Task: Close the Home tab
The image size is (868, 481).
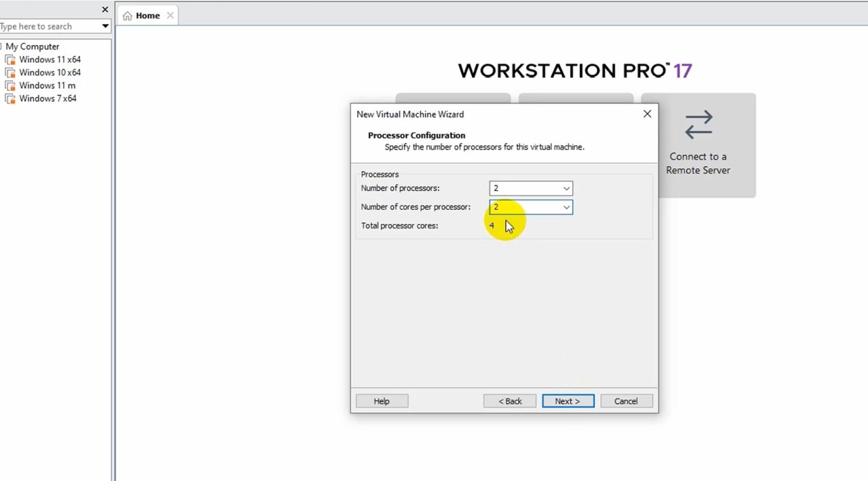Action: pos(170,16)
